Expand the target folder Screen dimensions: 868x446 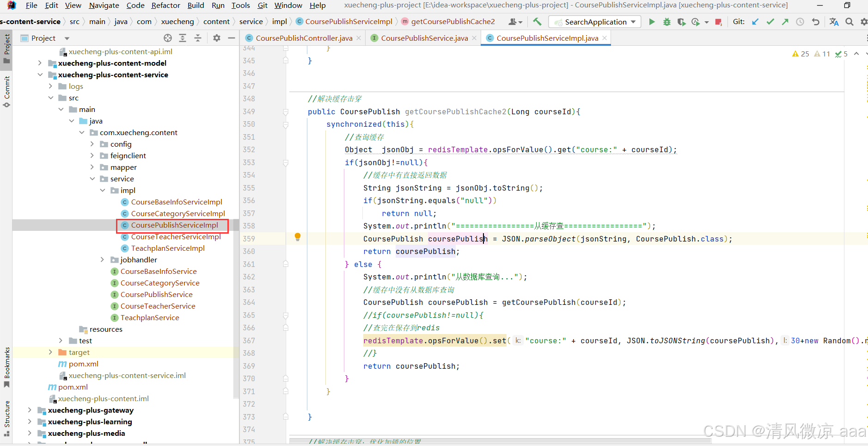point(50,352)
